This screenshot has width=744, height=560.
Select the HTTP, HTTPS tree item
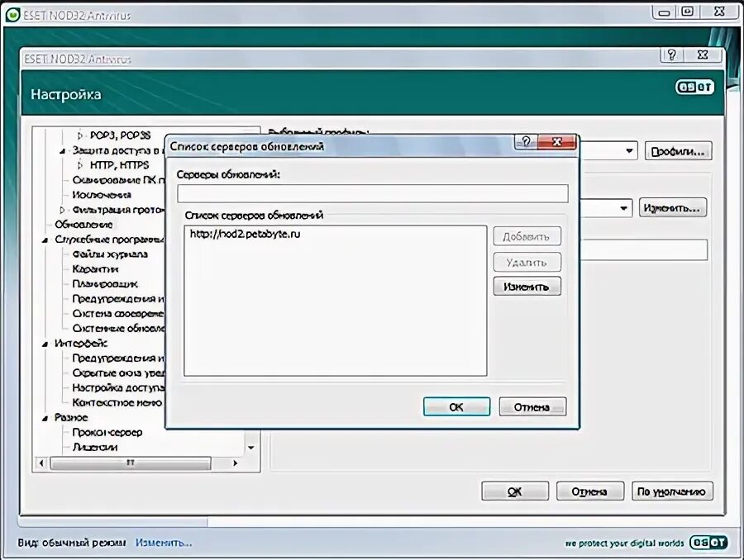coord(119,165)
